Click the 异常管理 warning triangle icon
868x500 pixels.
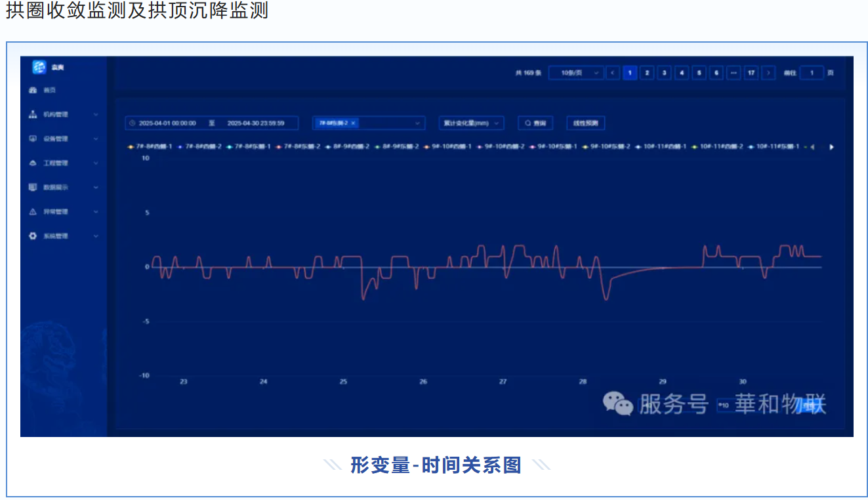click(x=33, y=211)
